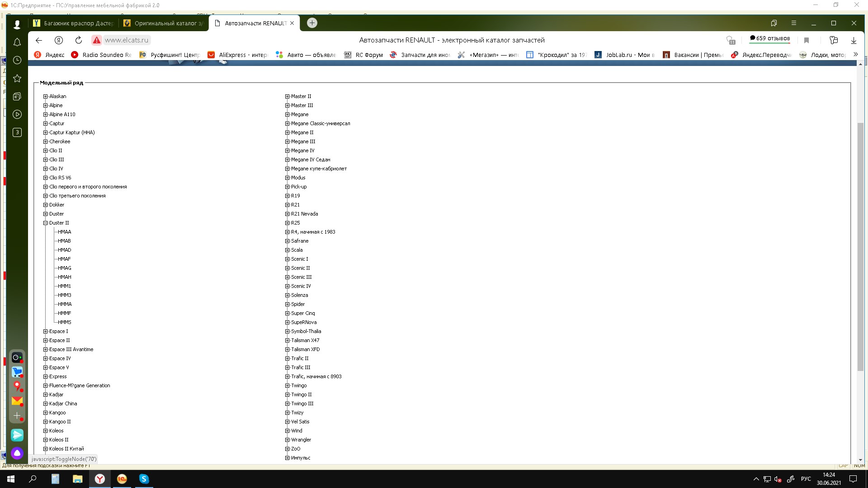Open notifications bell in browser sidebar
Screen dimensions: 868x488
[x=17, y=42]
